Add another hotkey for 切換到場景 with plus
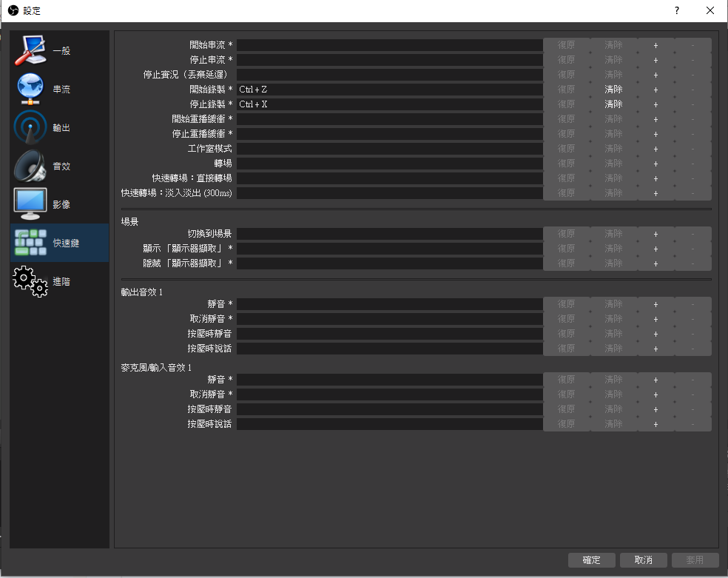Image resolution: width=728 pixels, height=578 pixels. point(655,234)
